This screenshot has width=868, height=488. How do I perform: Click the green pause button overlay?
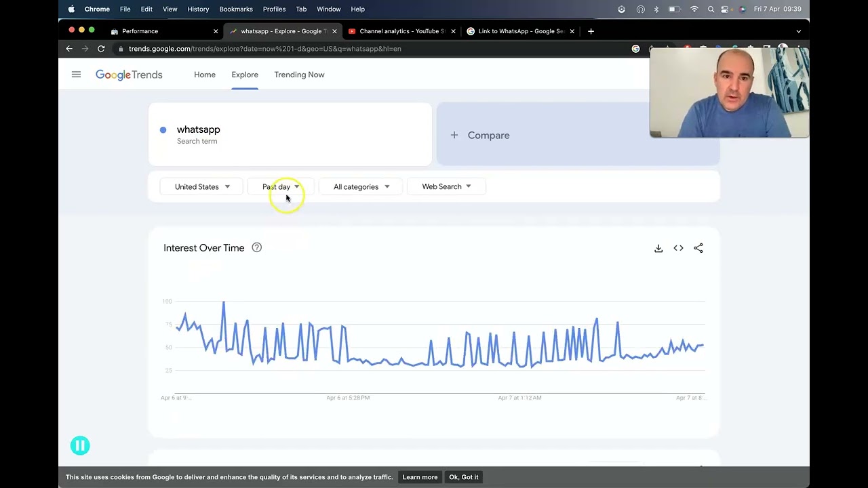point(80,445)
